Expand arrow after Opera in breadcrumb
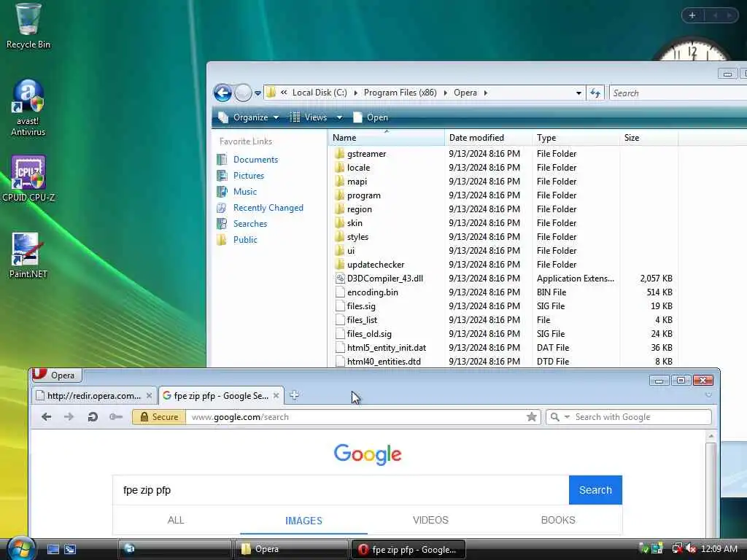 click(x=485, y=93)
